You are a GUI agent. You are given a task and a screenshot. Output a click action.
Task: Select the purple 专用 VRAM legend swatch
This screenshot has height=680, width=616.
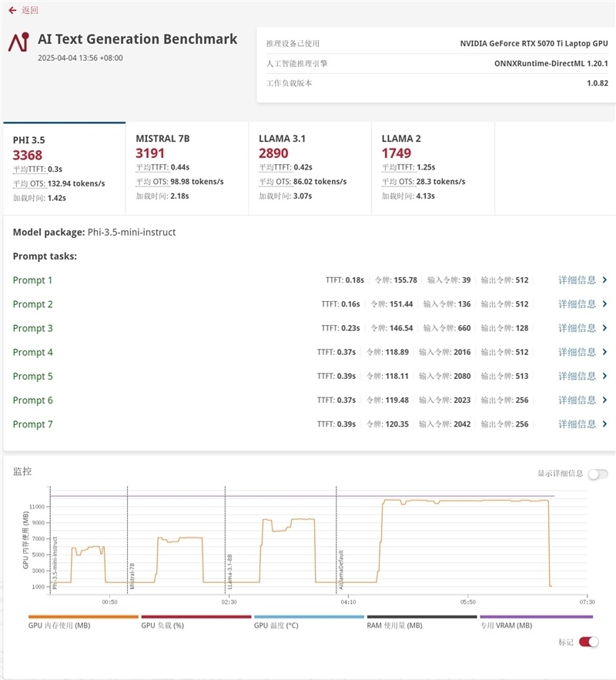pos(536,617)
